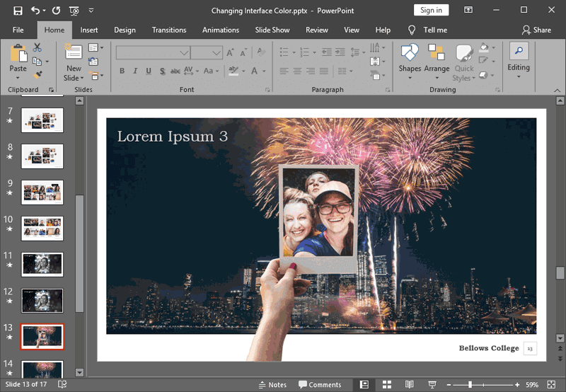Click the Save icon in the title bar

coord(18,11)
